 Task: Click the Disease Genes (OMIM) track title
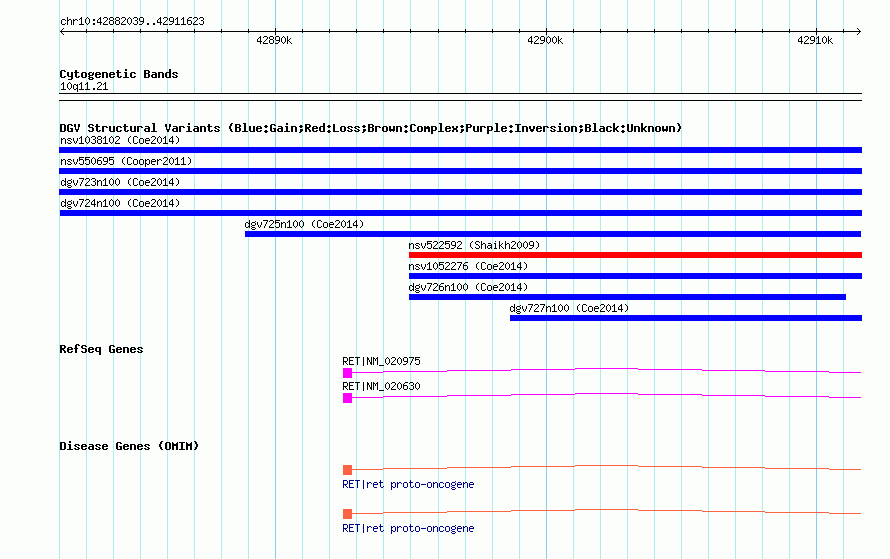point(129,446)
